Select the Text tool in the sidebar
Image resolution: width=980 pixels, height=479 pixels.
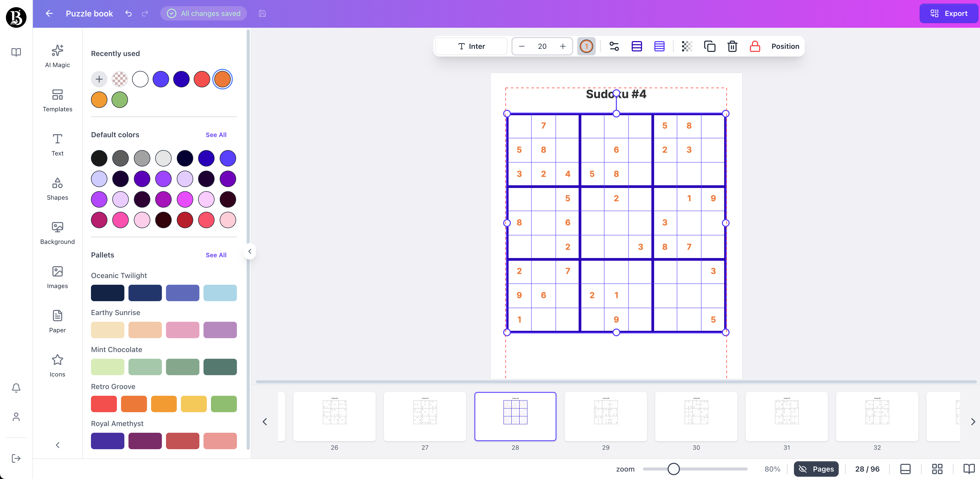pos(57,144)
